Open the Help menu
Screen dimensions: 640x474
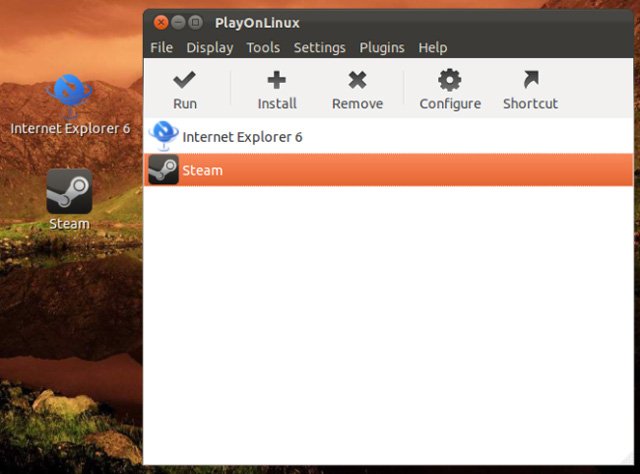click(433, 48)
